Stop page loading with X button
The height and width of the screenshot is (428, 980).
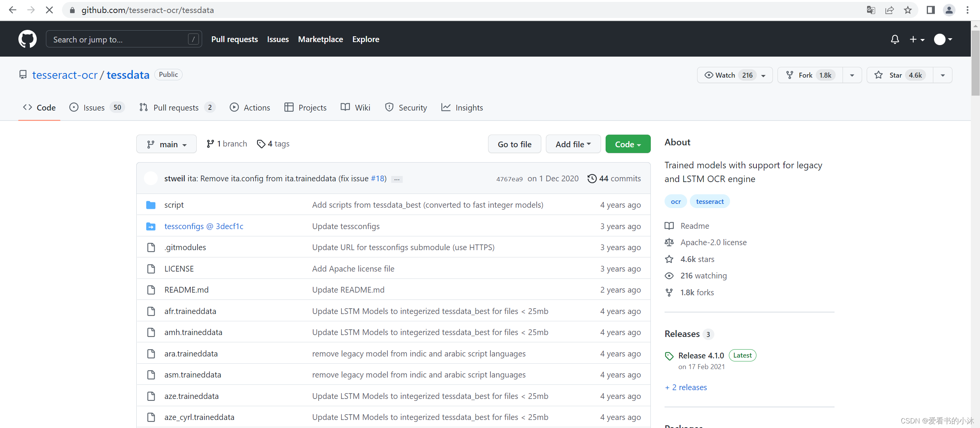click(x=49, y=10)
